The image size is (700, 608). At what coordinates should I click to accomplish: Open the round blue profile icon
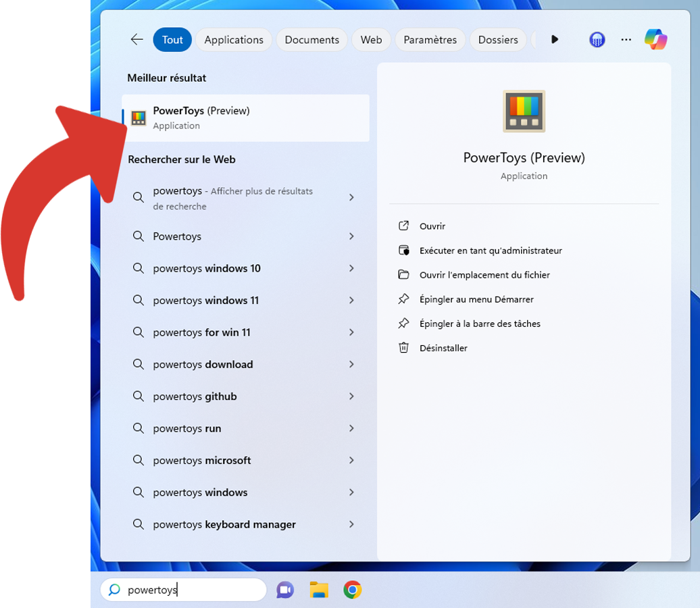(597, 40)
